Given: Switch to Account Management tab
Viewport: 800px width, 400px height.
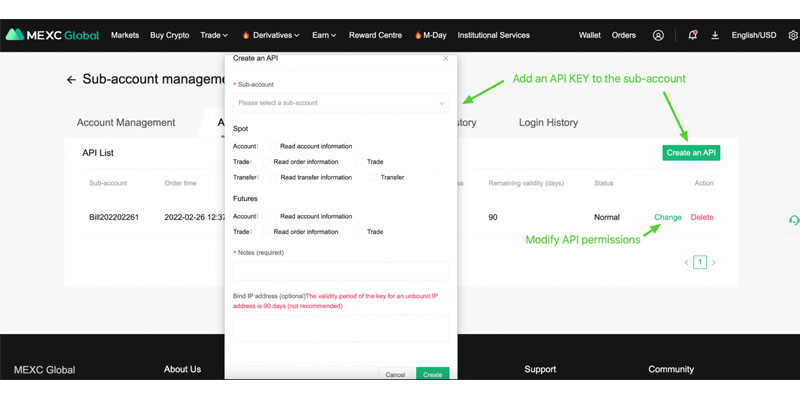Looking at the screenshot, I should 126,123.
